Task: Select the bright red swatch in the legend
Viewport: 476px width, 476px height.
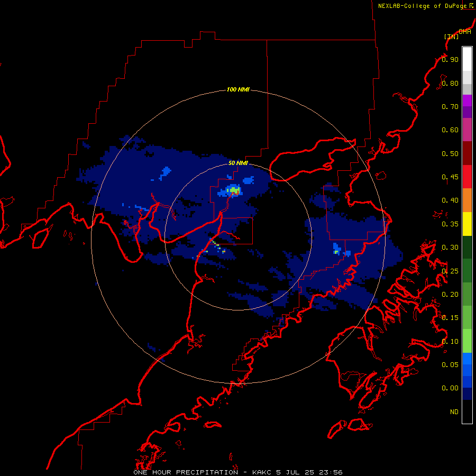Action: (467, 177)
